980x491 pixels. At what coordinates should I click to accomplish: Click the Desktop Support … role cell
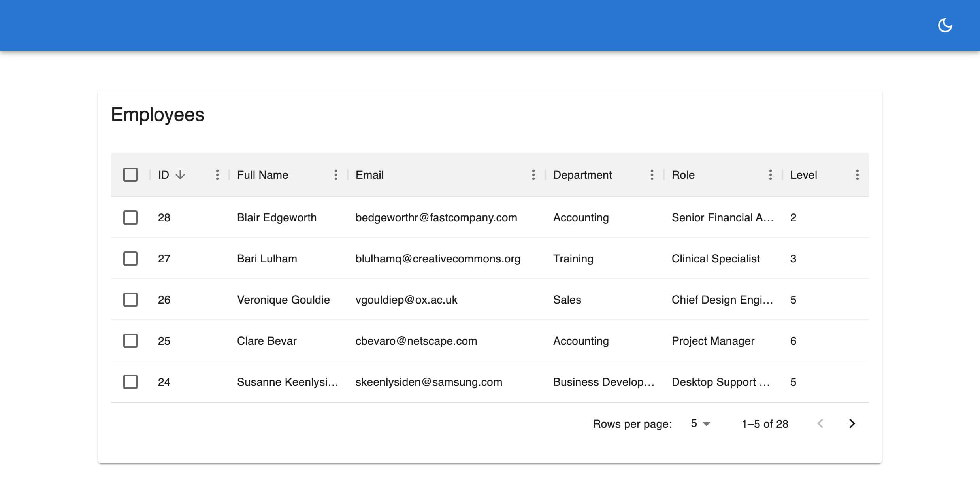coord(721,382)
